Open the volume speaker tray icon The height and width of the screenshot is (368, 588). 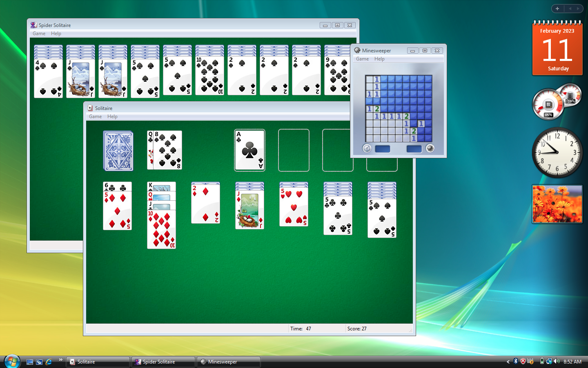[x=557, y=361]
